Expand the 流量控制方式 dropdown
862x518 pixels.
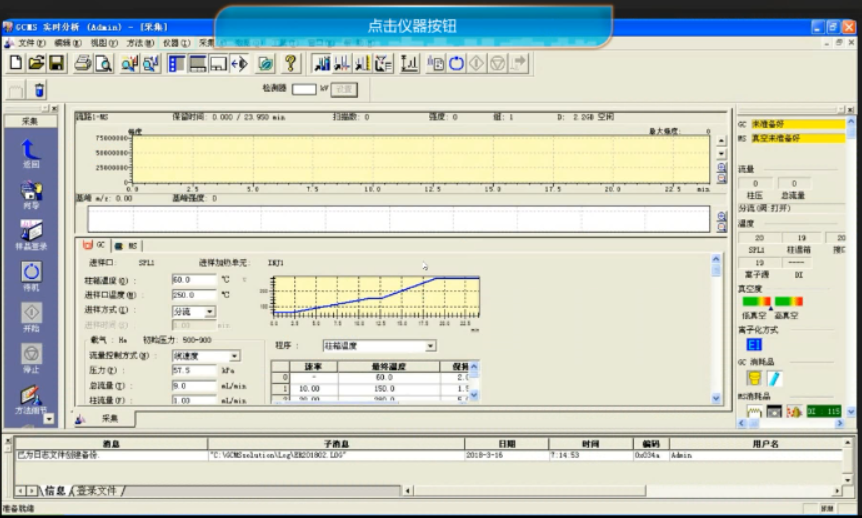coord(235,356)
